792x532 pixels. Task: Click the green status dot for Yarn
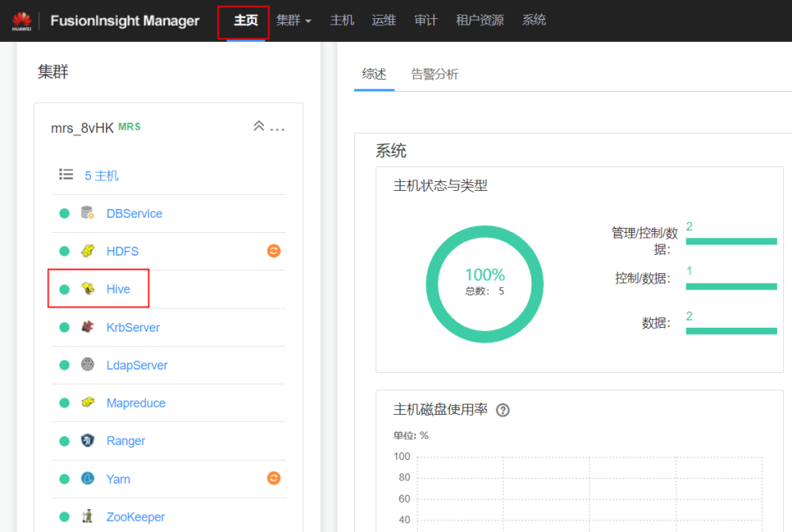64,479
